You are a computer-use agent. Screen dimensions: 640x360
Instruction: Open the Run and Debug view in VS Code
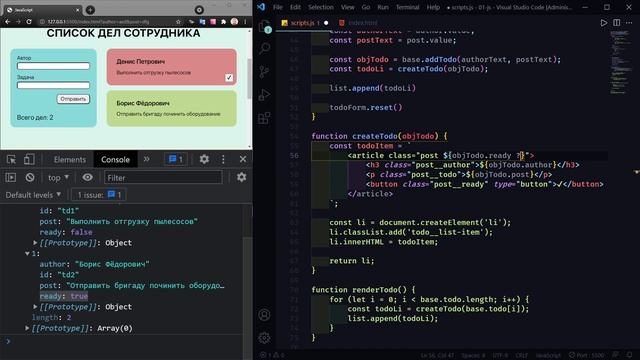point(264,95)
